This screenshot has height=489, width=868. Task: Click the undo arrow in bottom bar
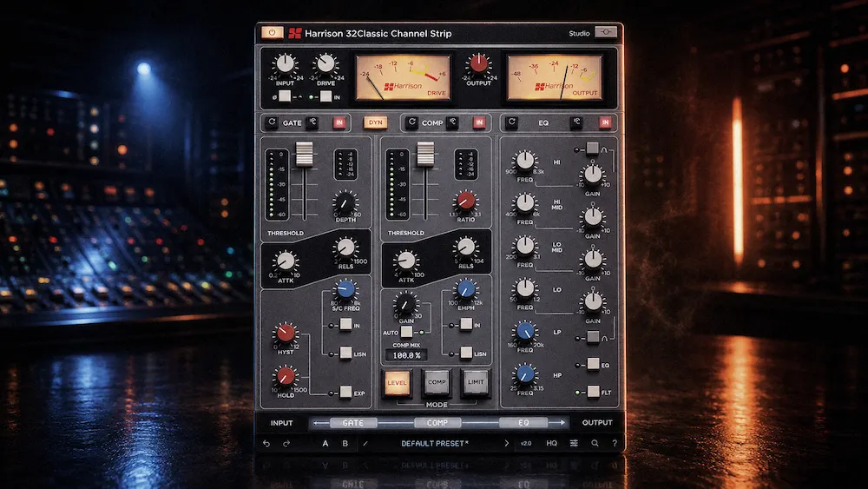click(x=266, y=443)
